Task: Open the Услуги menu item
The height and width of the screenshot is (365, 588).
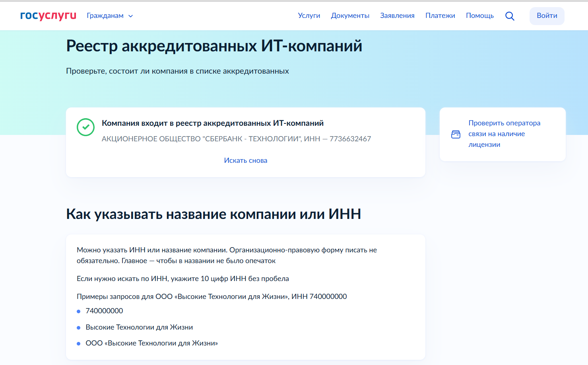Action: coord(309,15)
